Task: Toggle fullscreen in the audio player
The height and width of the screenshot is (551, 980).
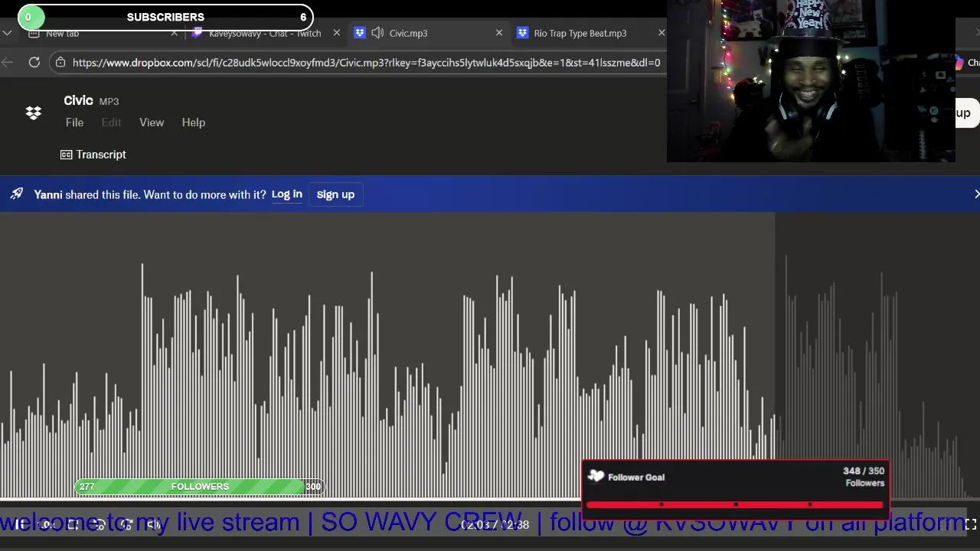Action: [970, 524]
